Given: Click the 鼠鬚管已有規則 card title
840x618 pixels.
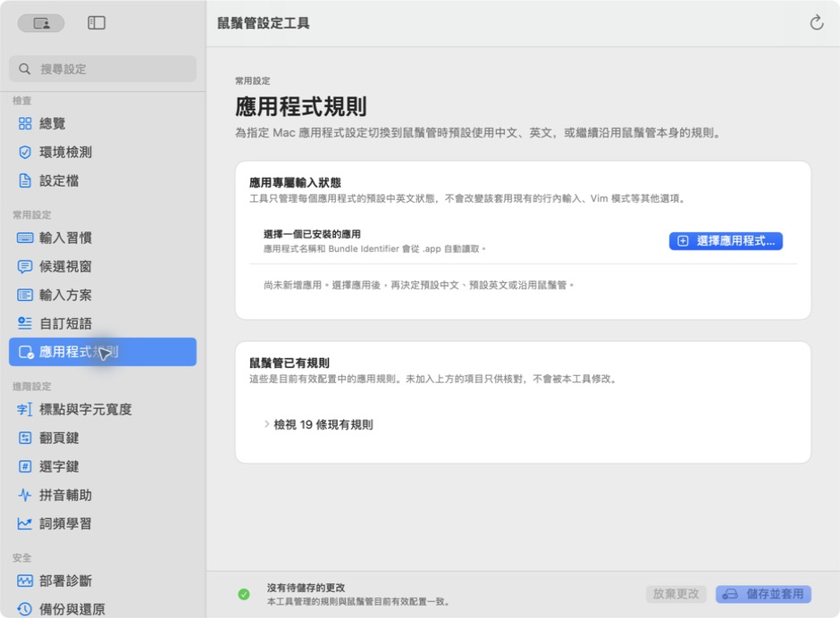Looking at the screenshot, I should click(290, 363).
